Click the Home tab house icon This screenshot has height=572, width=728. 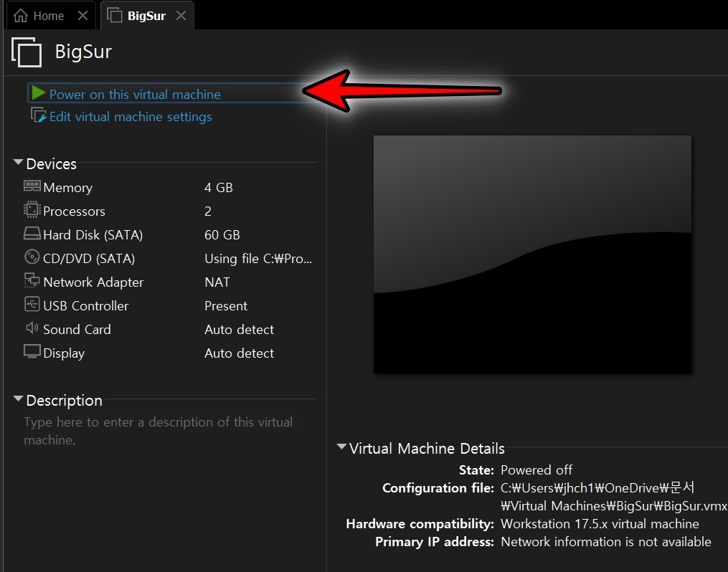20,16
